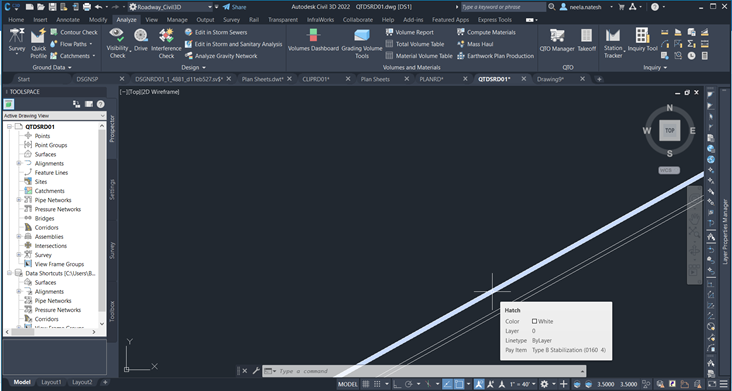
Task: Toggle MODEL space button in status bar
Action: point(348,384)
